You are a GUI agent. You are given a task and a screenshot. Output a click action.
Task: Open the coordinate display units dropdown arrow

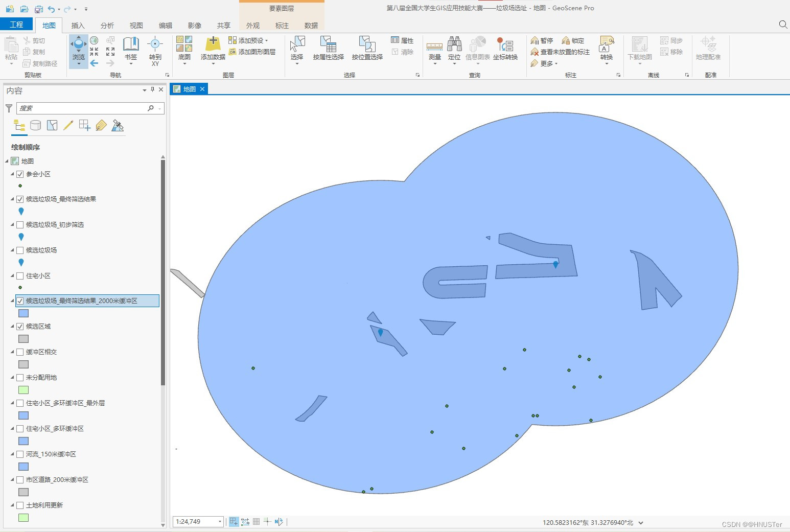pos(641,522)
